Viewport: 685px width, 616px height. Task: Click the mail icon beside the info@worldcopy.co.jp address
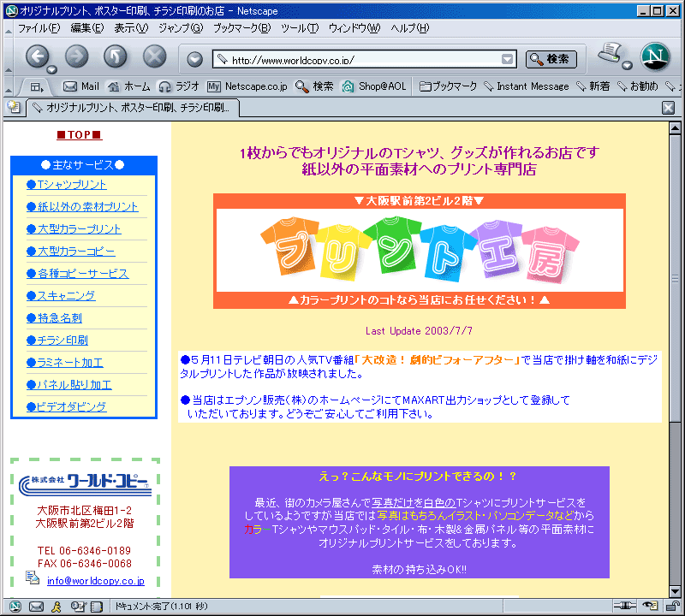[x=33, y=578]
